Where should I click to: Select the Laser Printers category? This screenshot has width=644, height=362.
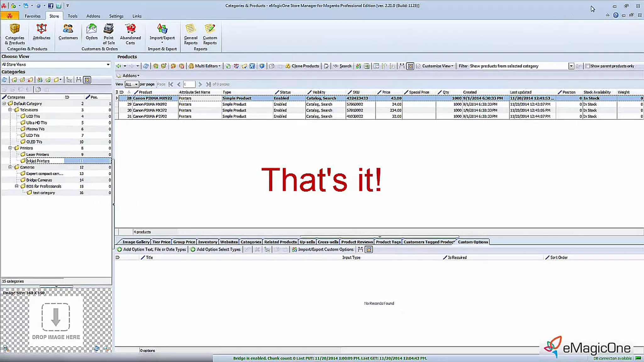(37, 155)
